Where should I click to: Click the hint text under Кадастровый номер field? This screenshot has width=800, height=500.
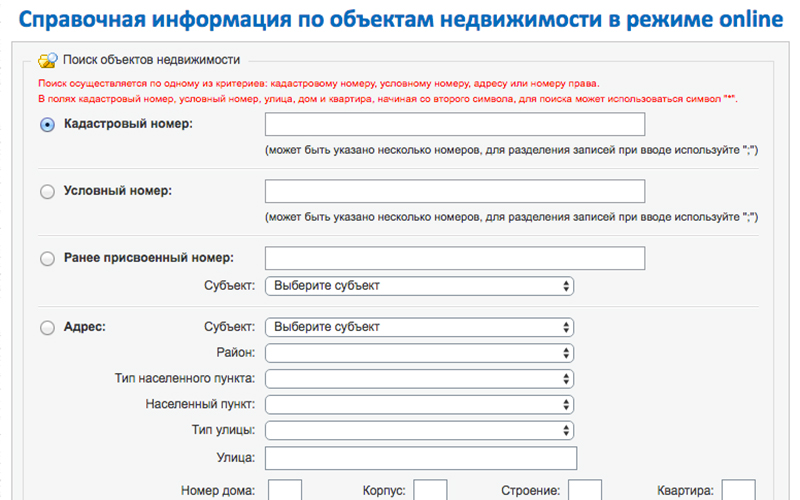pos(511,150)
